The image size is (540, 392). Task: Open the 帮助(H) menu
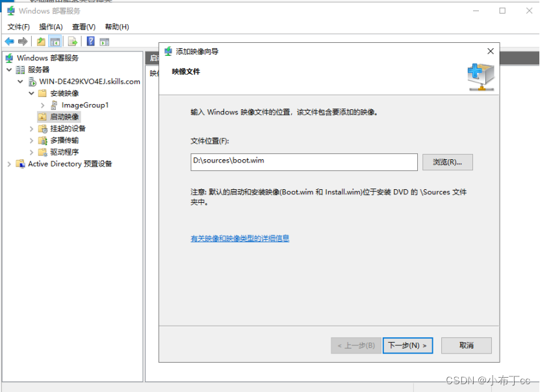(117, 27)
